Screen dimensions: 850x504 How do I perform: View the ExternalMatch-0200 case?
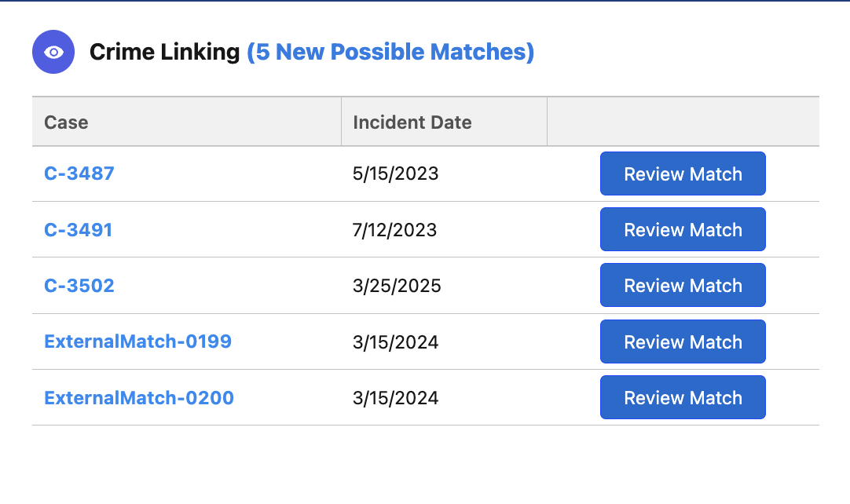(139, 398)
